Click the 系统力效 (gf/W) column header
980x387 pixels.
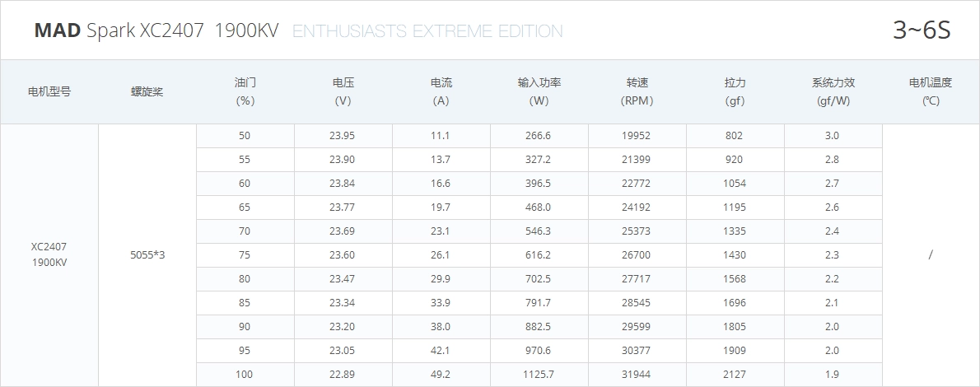tap(833, 91)
